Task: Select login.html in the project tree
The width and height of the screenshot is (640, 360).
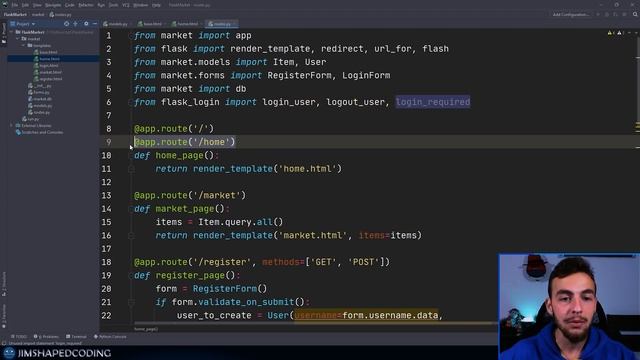Action: pyautogui.click(x=49, y=65)
